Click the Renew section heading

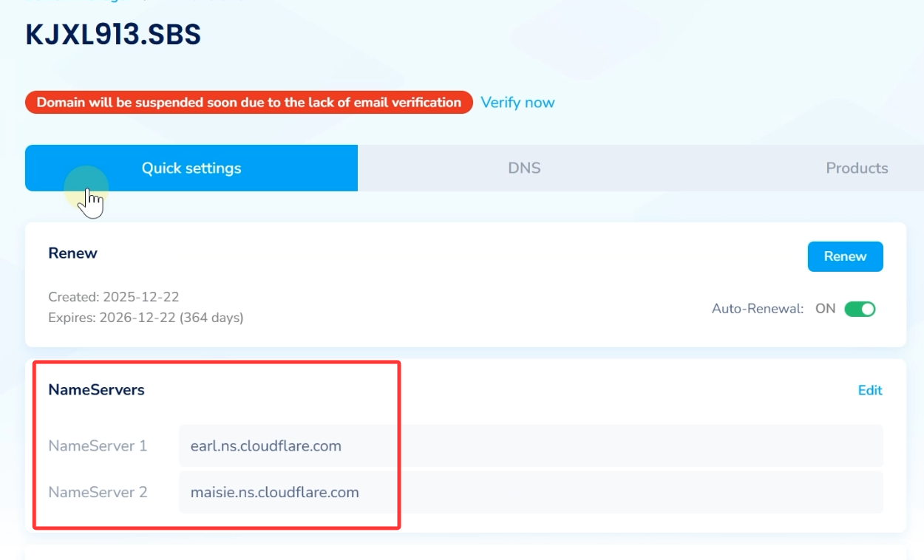[72, 253]
